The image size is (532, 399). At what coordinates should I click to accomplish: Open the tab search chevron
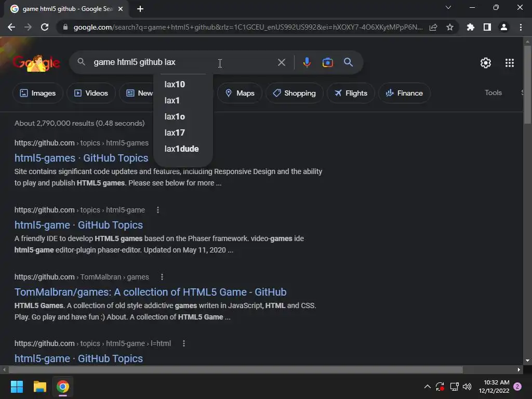[x=448, y=7]
